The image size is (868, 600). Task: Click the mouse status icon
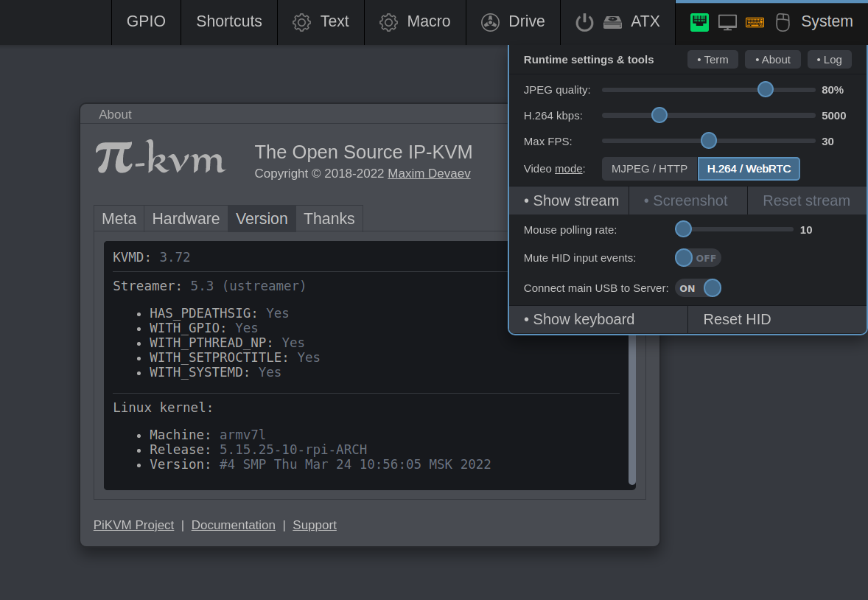coord(783,22)
